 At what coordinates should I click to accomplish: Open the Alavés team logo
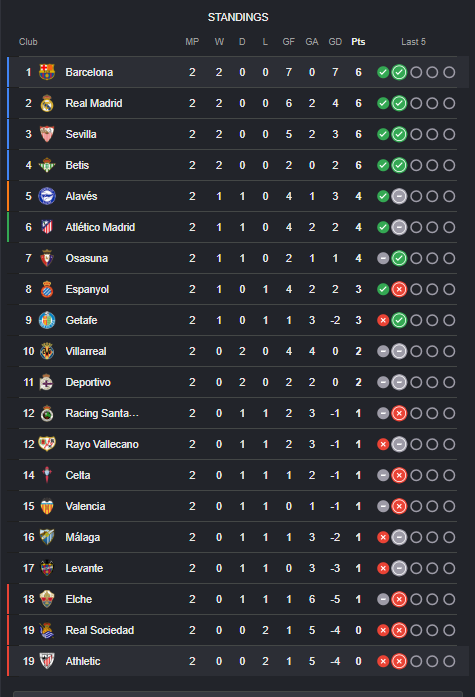tap(47, 196)
